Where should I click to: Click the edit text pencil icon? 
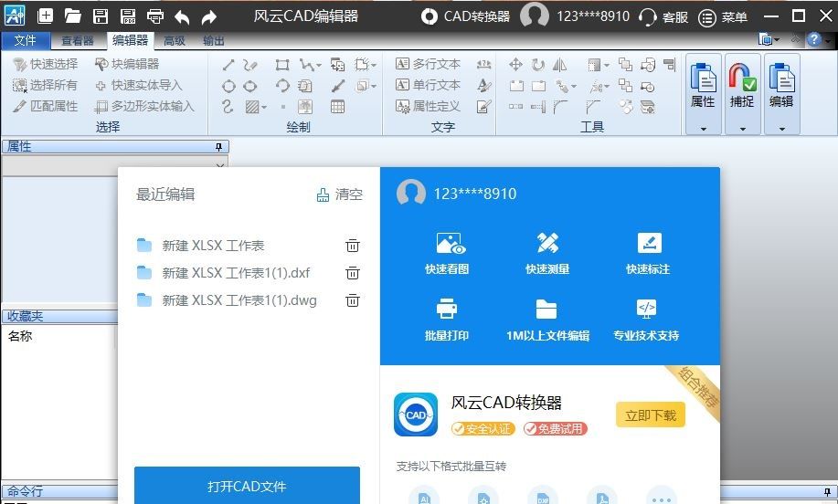pos(483,107)
